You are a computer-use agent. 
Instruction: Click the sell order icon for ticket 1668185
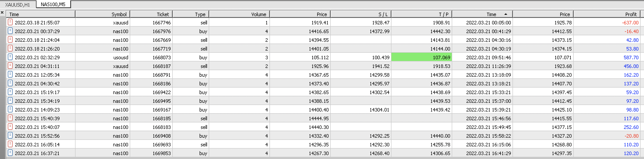10,118
